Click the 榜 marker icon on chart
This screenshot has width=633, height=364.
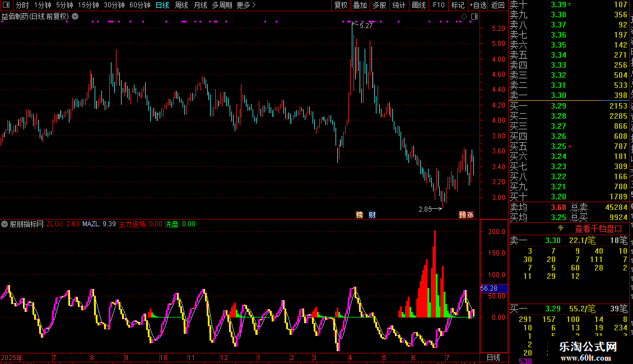pos(359,214)
